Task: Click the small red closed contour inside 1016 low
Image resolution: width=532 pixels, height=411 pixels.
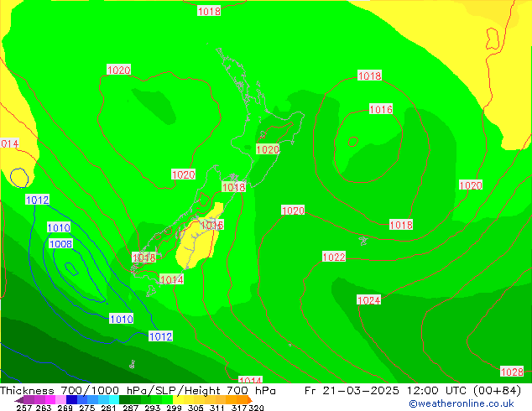Action: 353,142
